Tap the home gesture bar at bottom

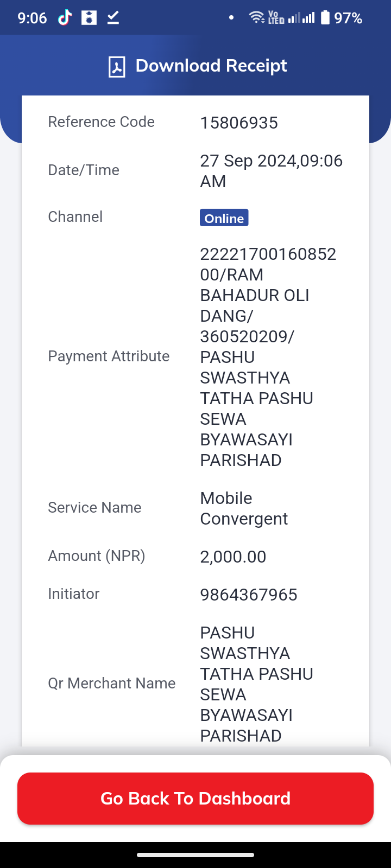pyautogui.click(x=195, y=855)
